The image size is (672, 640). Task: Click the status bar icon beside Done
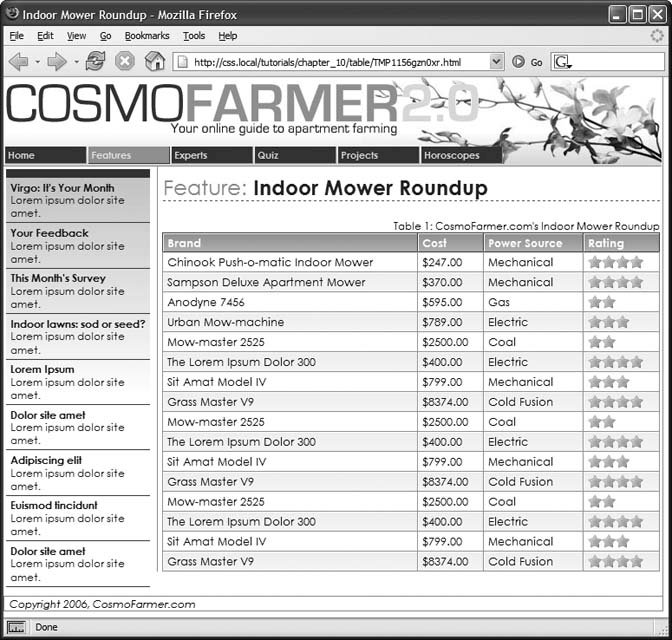(x=16, y=627)
